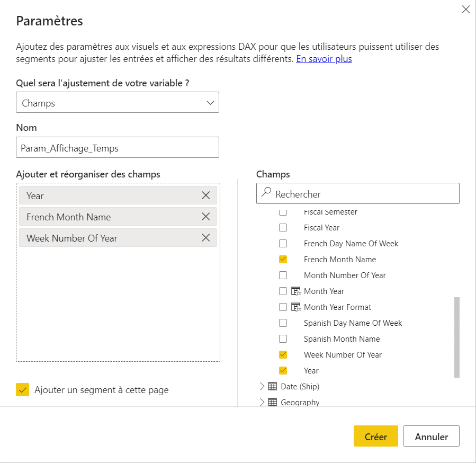Click the Geography table icon
This screenshot has width=476, height=463.
point(272,402)
